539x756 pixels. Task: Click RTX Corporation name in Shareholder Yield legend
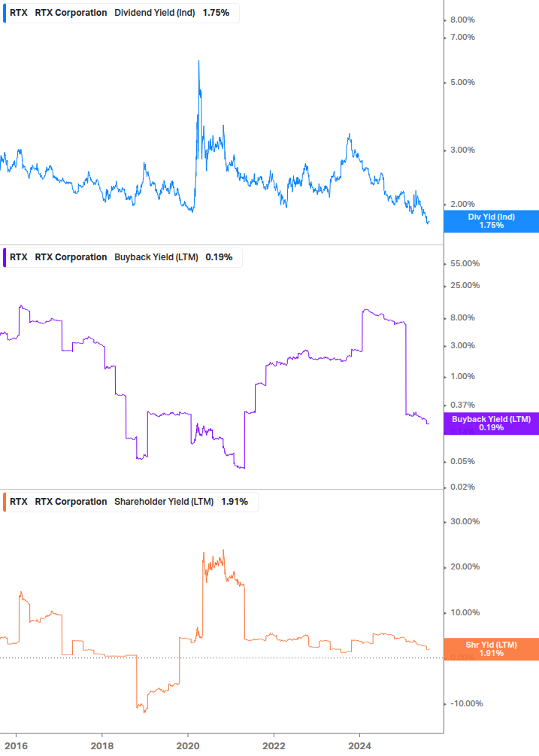[71, 502]
